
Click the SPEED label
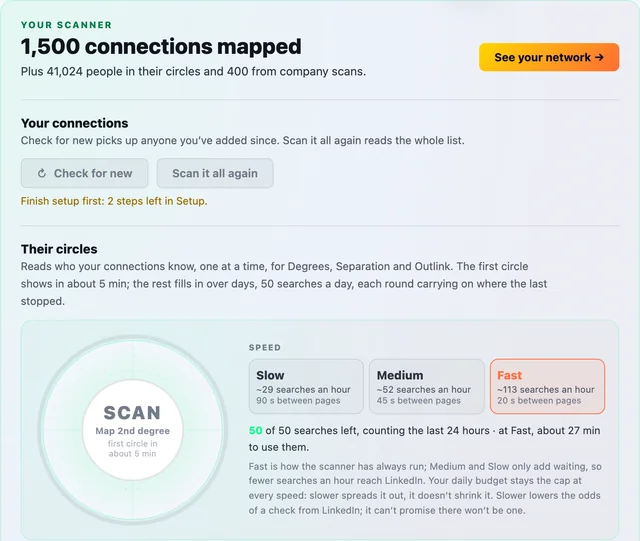point(265,347)
